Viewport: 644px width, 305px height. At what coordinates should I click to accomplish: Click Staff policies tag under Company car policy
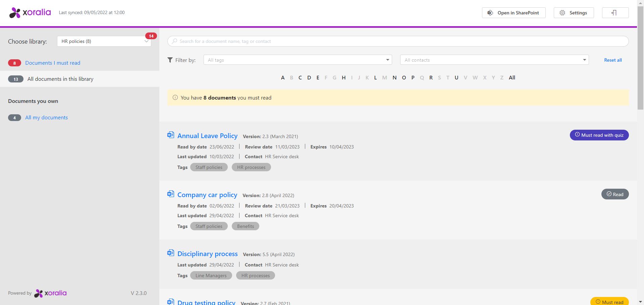pyautogui.click(x=209, y=226)
